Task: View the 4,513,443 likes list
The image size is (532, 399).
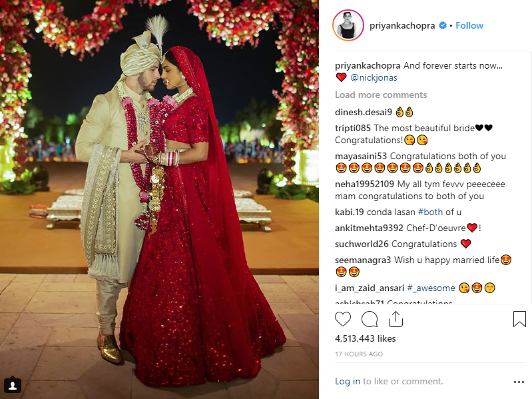Action: pos(366,338)
